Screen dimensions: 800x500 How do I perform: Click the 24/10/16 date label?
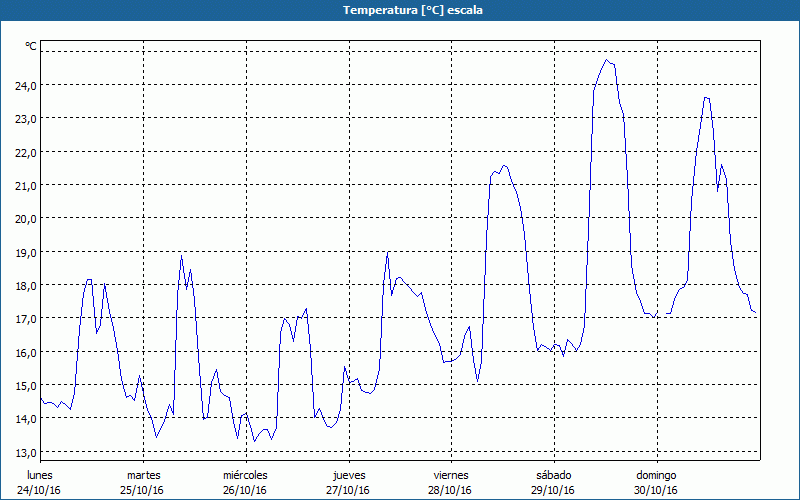tap(39, 490)
